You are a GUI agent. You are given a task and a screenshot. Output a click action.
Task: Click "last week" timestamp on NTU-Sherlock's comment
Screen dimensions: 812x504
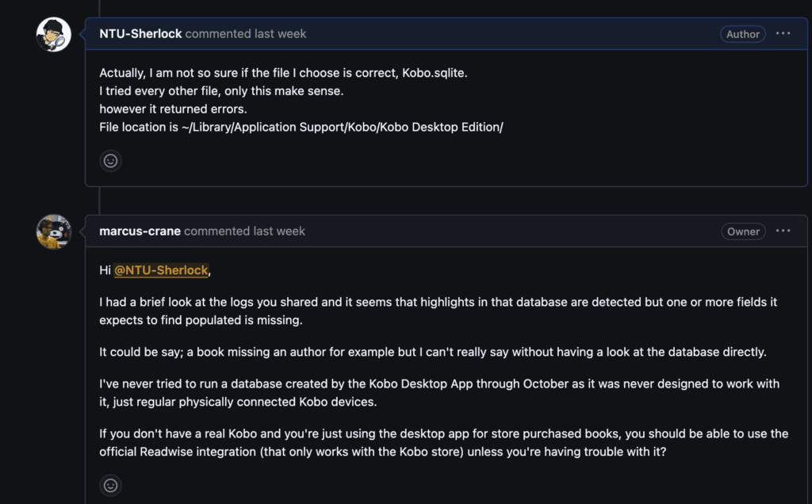click(280, 34)
